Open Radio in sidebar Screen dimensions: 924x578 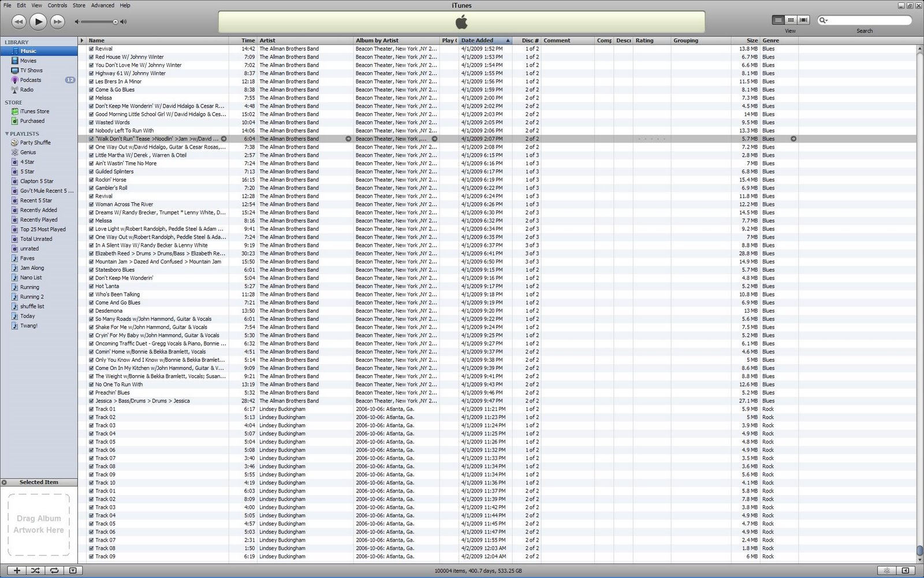pos(39,90)
